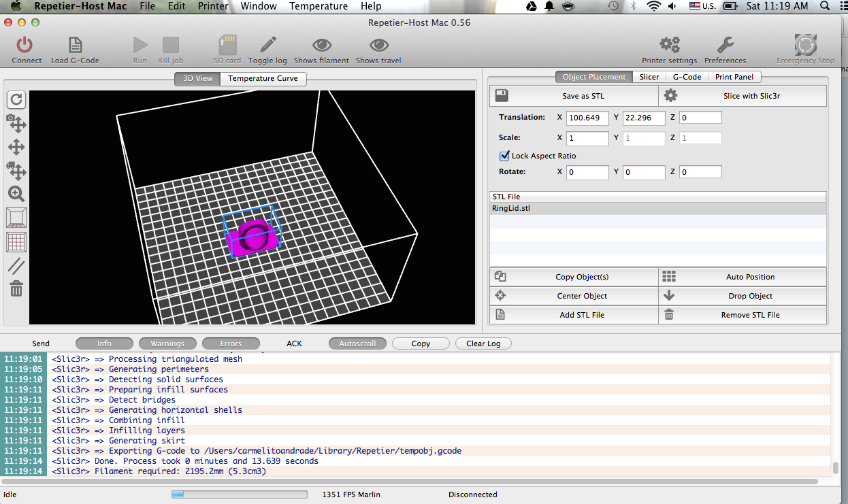
Task: Toggle the Lock Aspect Ratio checkbox
Action: (x=504, y=156)
